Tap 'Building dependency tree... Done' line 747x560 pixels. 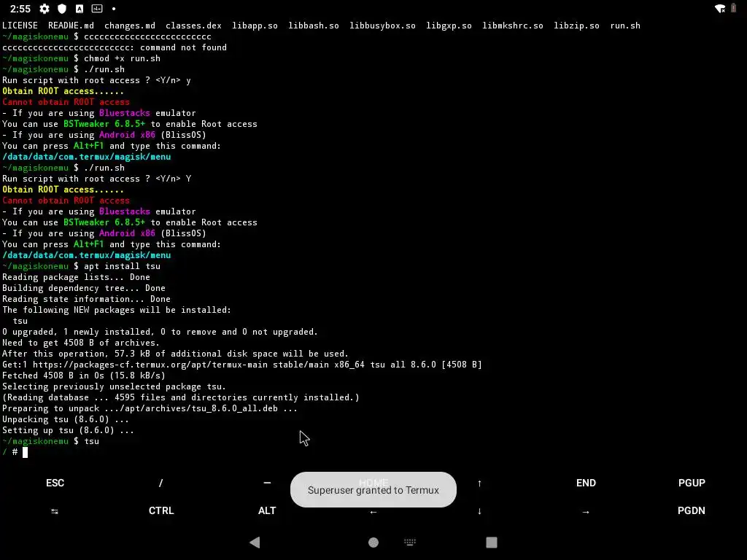click(x=84, y=288)
